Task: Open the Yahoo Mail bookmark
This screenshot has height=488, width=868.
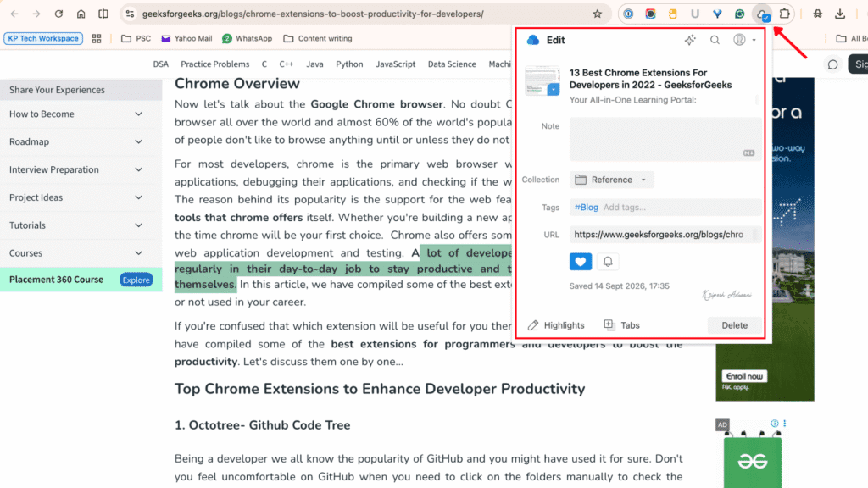Action: (186, 38)
